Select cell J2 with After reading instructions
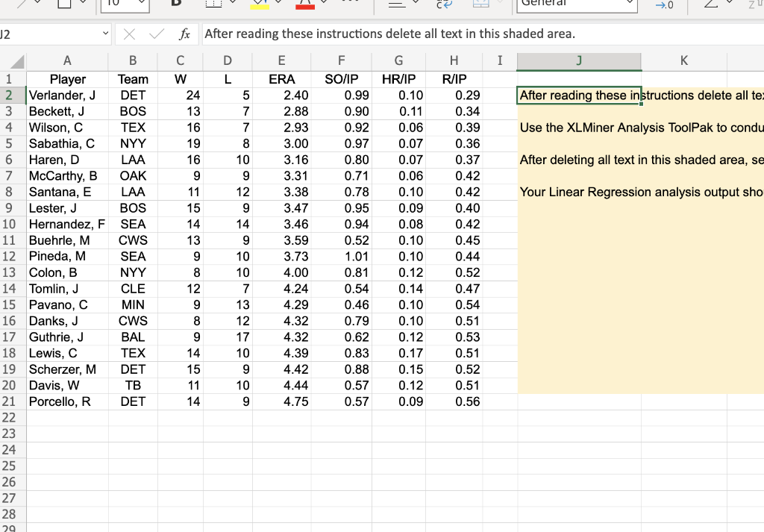 579,96
